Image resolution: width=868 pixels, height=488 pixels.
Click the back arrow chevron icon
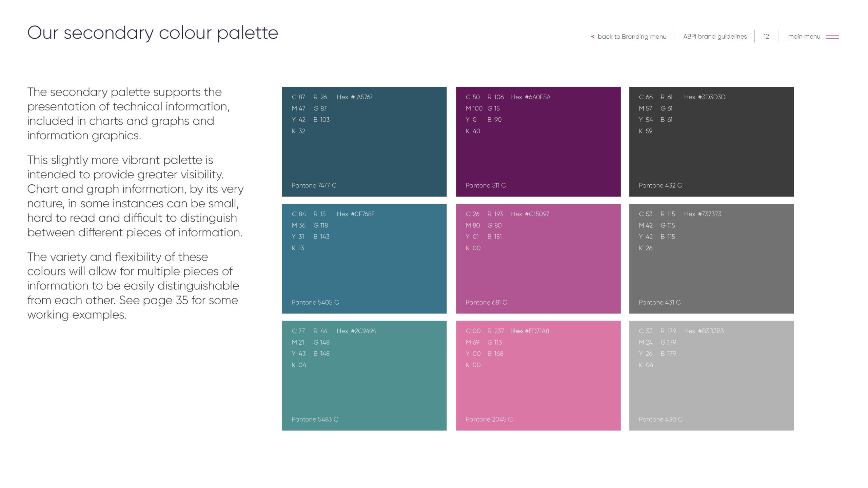coord(592,37)
